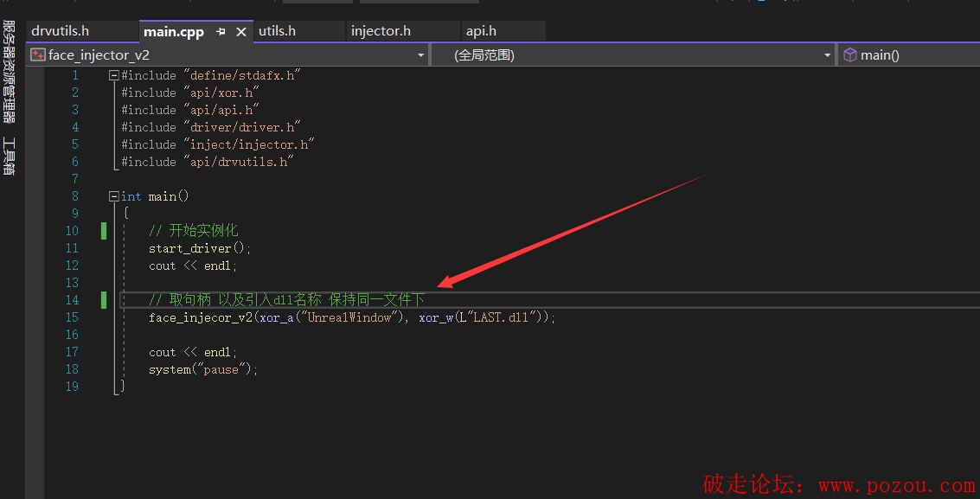This screenshot has height=499, width=980.
Task: Switch to the drvutils.h tab
Action: [61, 31]
